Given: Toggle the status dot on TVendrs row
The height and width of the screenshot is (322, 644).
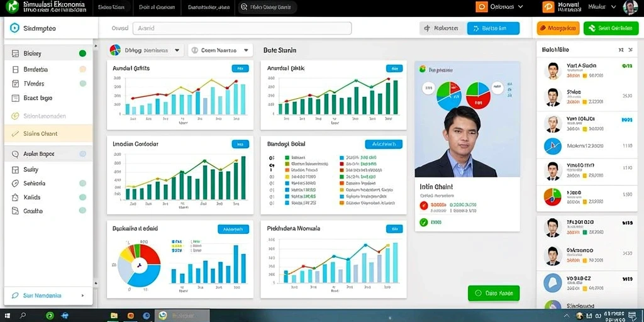Looking at the screenshot, I should [x=82, y=84].
